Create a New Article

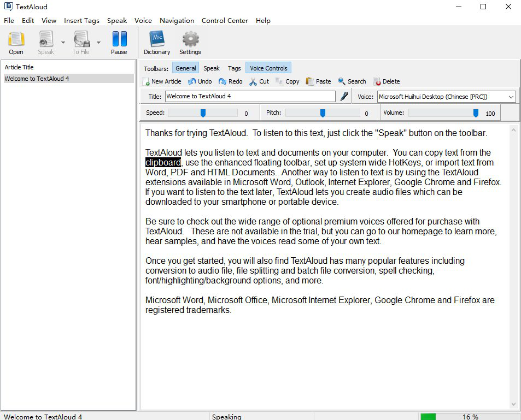click(x=162, y=81)
